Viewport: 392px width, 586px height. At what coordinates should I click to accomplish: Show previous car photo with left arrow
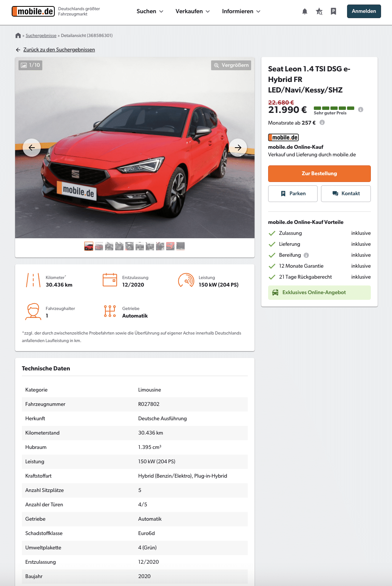32,148
